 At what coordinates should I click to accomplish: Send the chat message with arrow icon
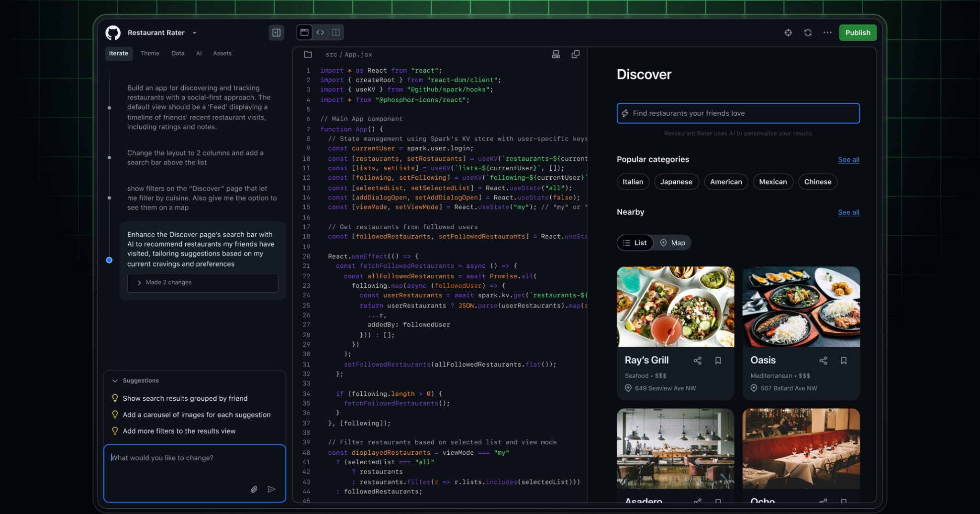[x=271, y=489]
